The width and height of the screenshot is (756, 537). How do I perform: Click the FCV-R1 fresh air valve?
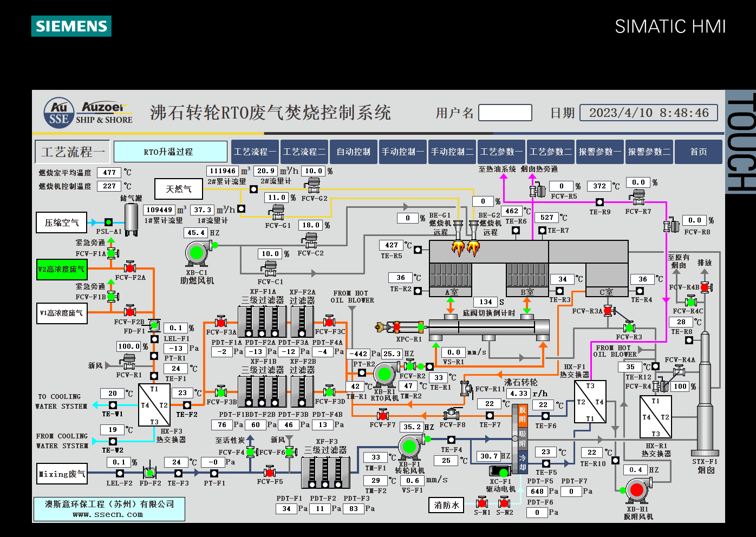(x=129, y=361)
